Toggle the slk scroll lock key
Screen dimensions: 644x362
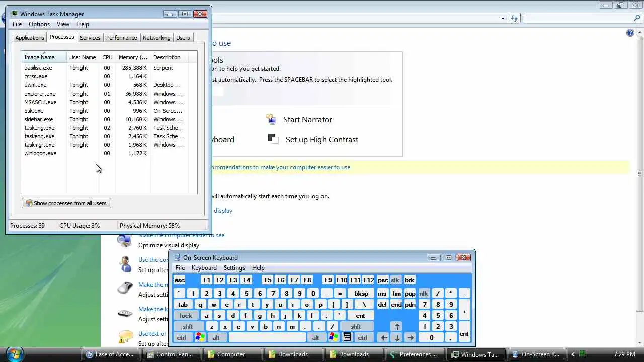point(395,280)
